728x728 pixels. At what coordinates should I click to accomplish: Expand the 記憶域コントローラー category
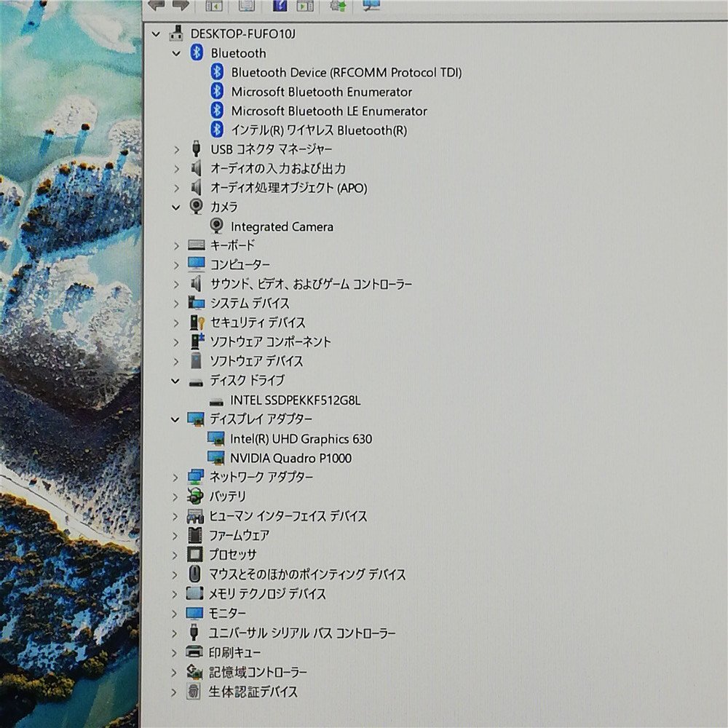click(175, 672)
